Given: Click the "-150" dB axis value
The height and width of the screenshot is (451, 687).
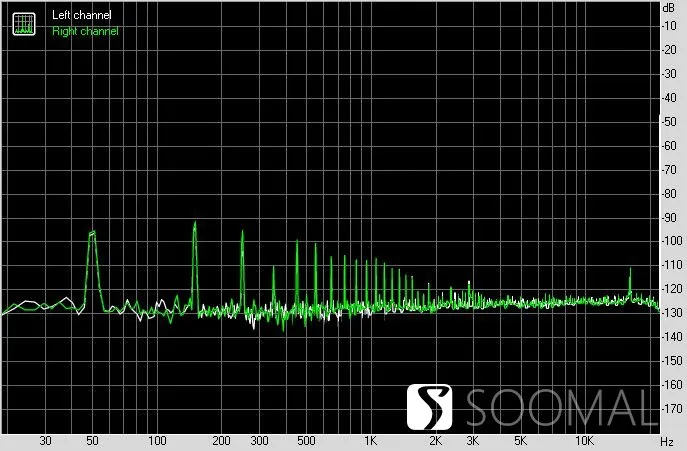Looking at the screenshot, I should [672, 361].
